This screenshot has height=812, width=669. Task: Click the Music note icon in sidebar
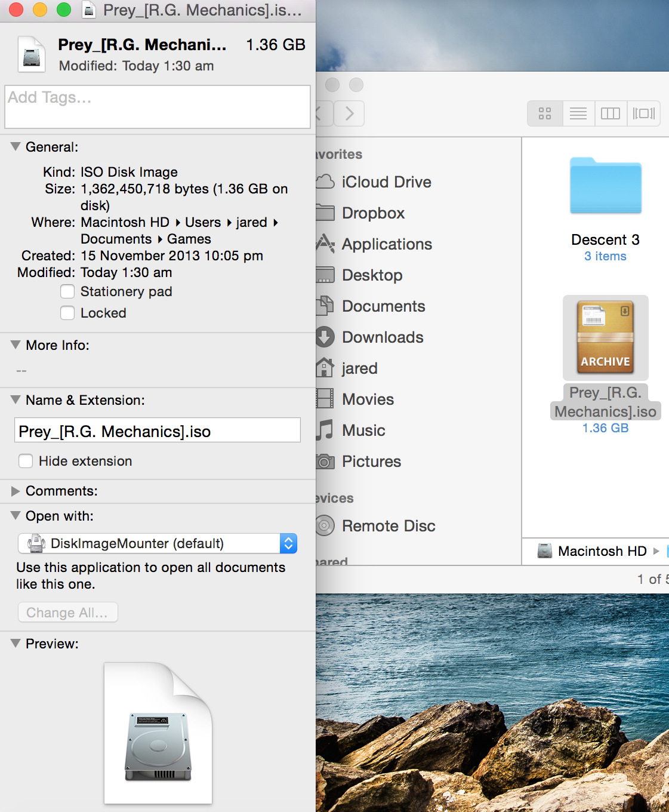tap(325, 430)
